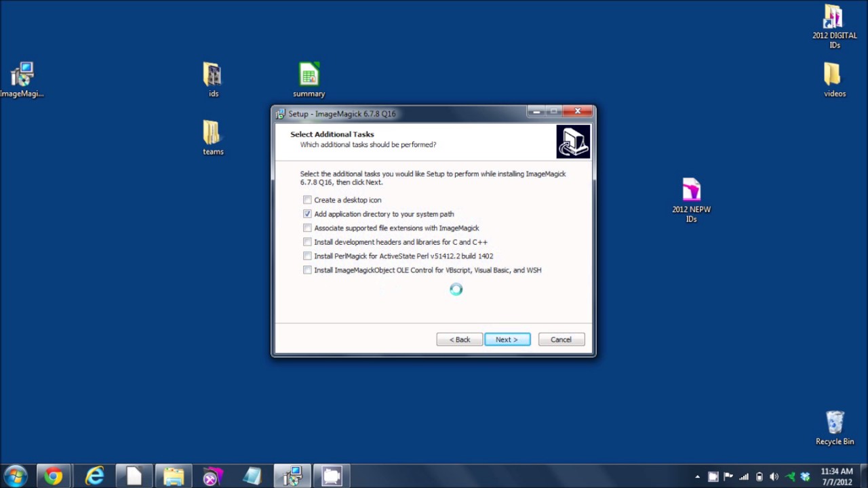This screenshot has width=868, height=488.
Task: Click the Select Additional Tasks heading
Action: (x=332, y=134)
